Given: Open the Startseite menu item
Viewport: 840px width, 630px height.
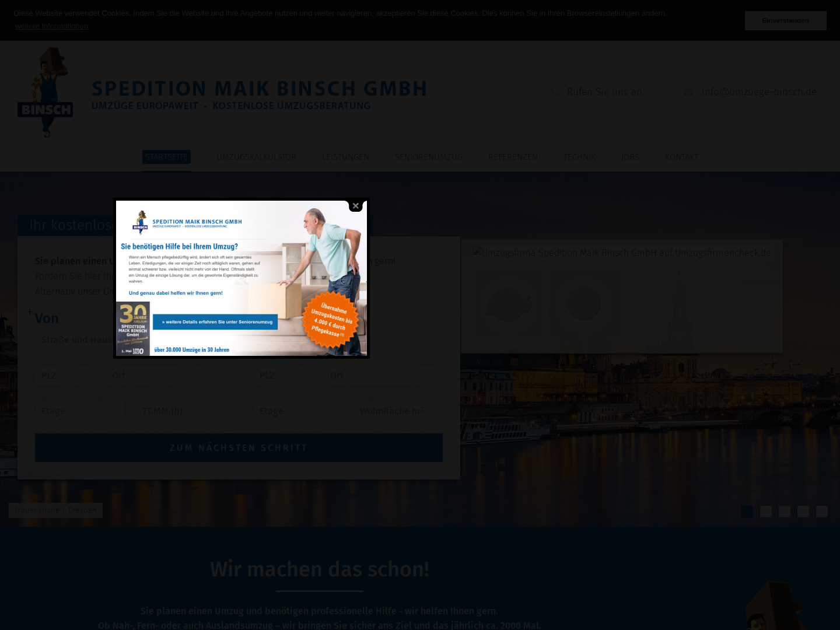Looking at the screenshot, I should [x=166, y=157].
